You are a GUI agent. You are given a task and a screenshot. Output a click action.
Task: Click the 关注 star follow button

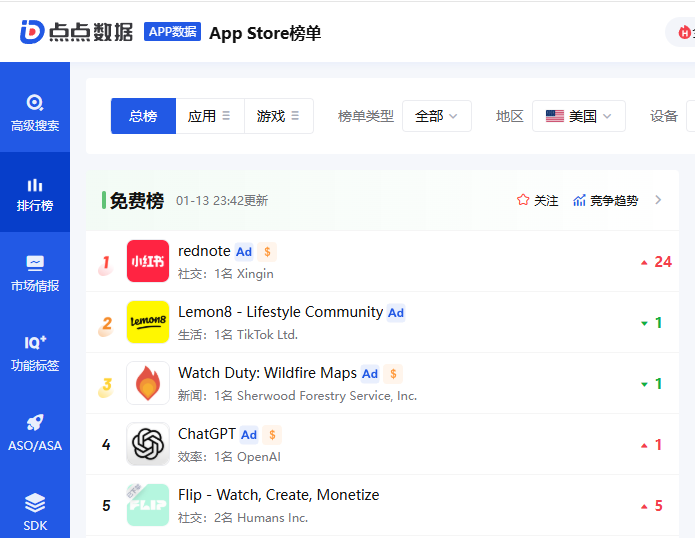(538, 200)
